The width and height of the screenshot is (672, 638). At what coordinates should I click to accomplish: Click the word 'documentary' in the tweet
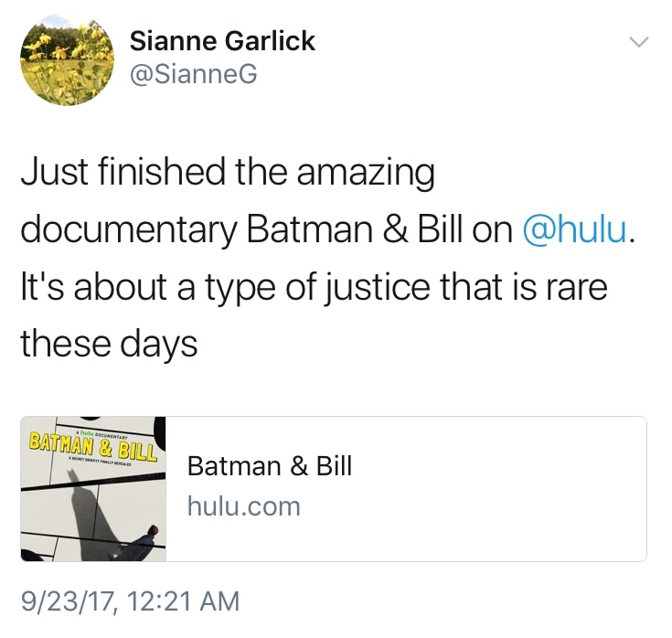coord(128,229)
